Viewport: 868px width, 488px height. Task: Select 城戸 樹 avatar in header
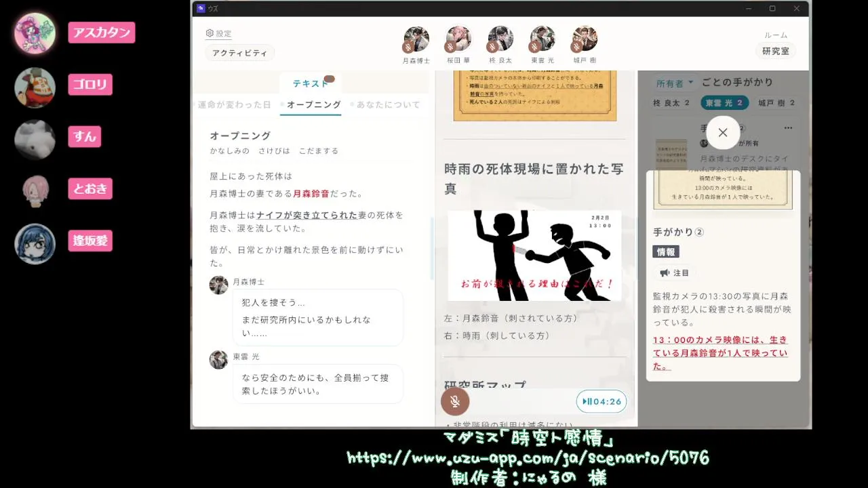coord(585,39)
